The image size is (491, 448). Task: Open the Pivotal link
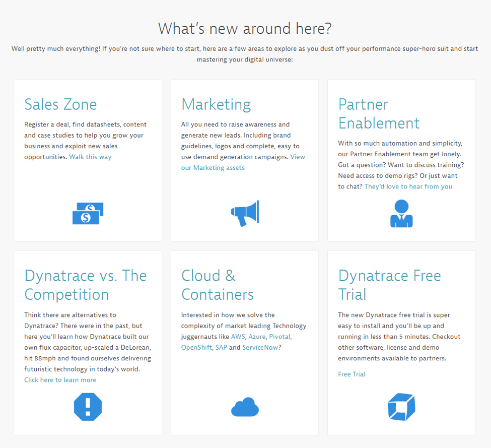279,337
